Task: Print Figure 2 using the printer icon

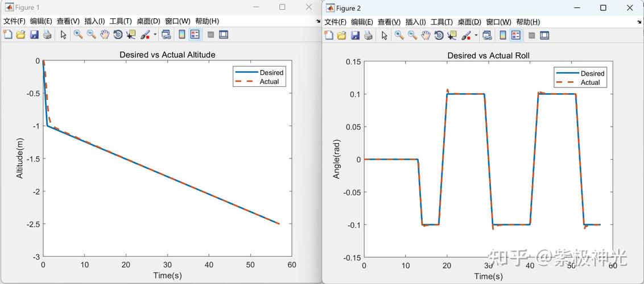Action: (368, 35)
